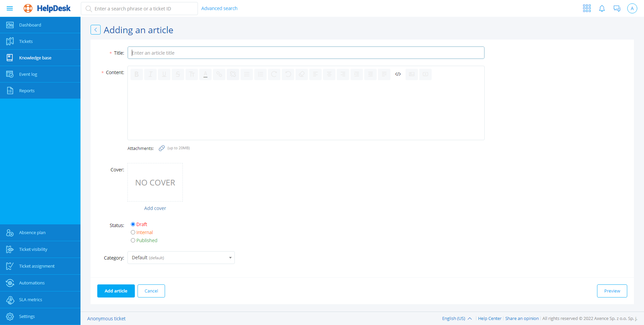The image size is (644, 325).
Task: Choose the Published status option
Action: (x=133, y=240)
